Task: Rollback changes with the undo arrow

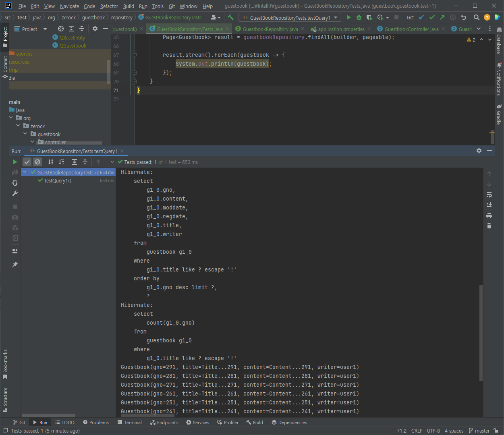Action: tap(463, 17)
